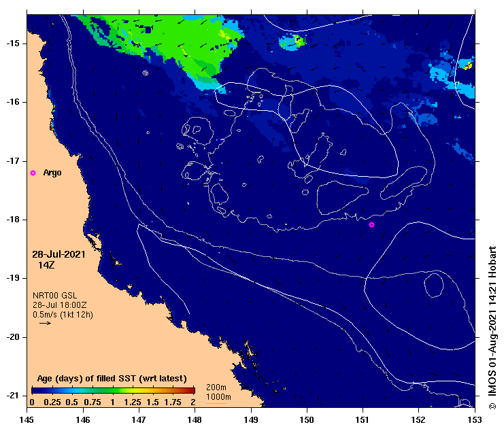Screen dimensions: 504x431
Task: Click the Argo legend marker on land
Action: [33, 173]
